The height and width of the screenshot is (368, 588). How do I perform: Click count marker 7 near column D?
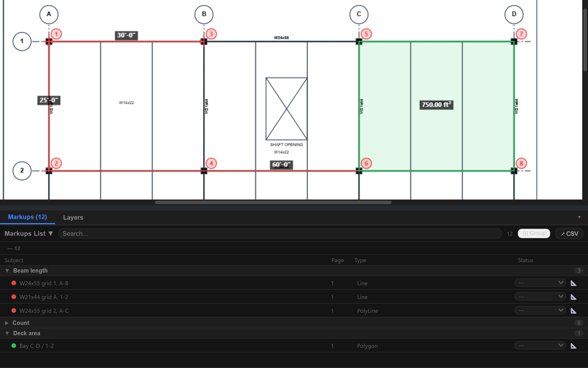point(521,34)
